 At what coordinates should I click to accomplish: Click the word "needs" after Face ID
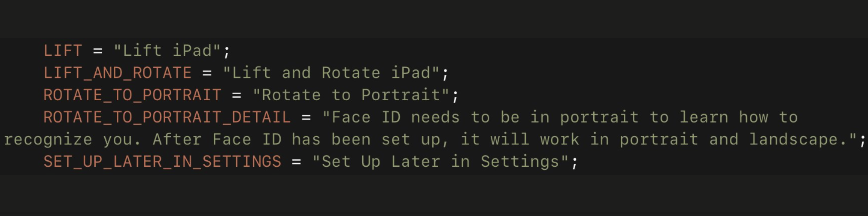click(435, 118)
